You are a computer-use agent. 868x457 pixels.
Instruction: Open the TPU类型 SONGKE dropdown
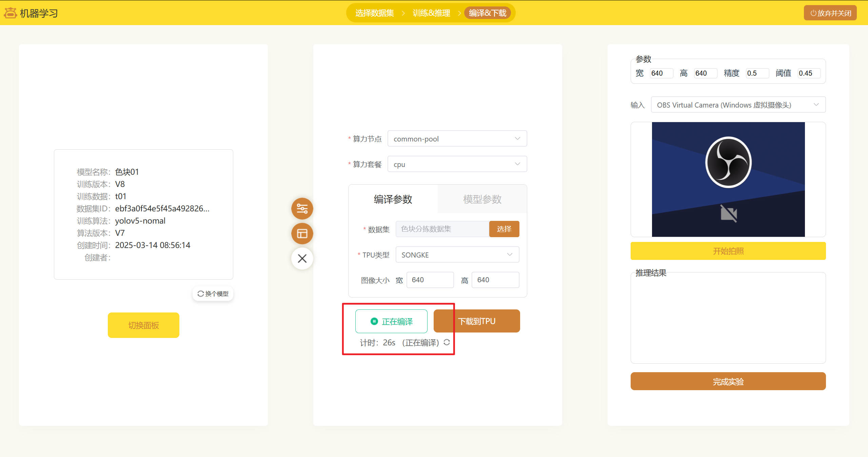[457, 255]
